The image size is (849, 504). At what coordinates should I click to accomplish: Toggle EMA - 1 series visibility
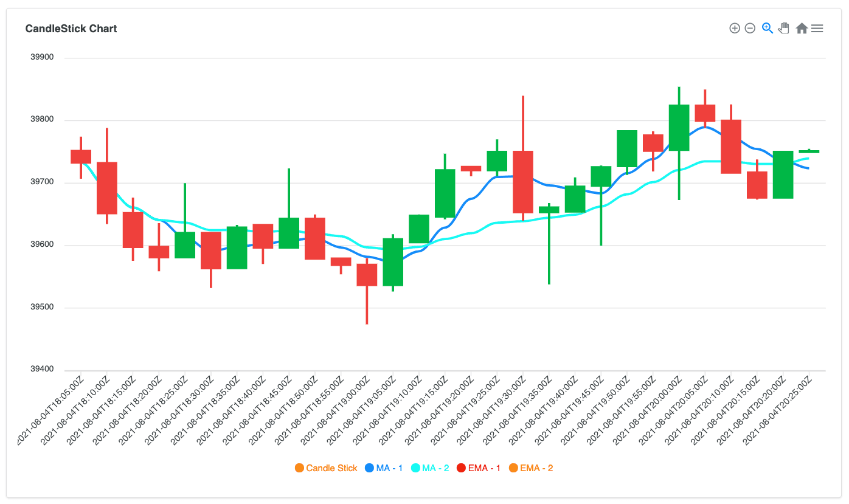(x=479, y=468)
